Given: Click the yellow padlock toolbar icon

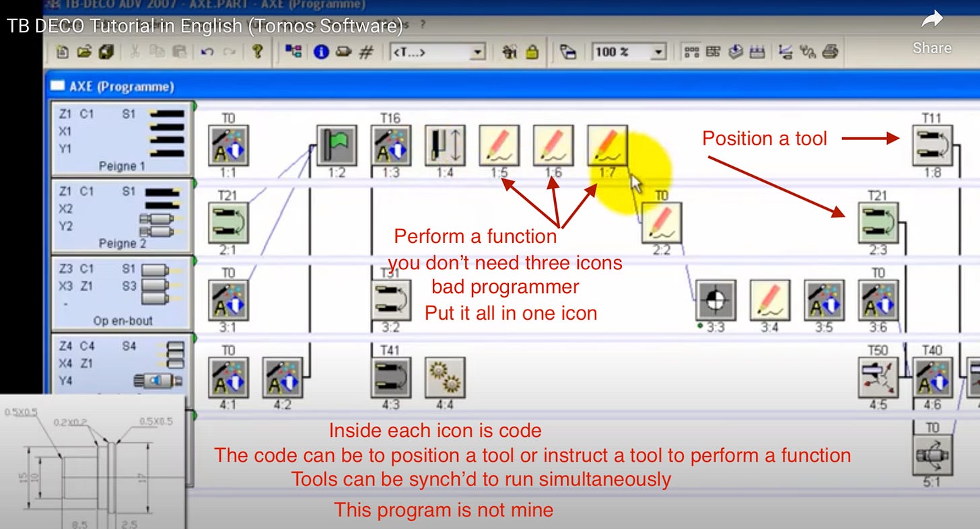Looking at the screenshot, I should [x=532, y=52].
